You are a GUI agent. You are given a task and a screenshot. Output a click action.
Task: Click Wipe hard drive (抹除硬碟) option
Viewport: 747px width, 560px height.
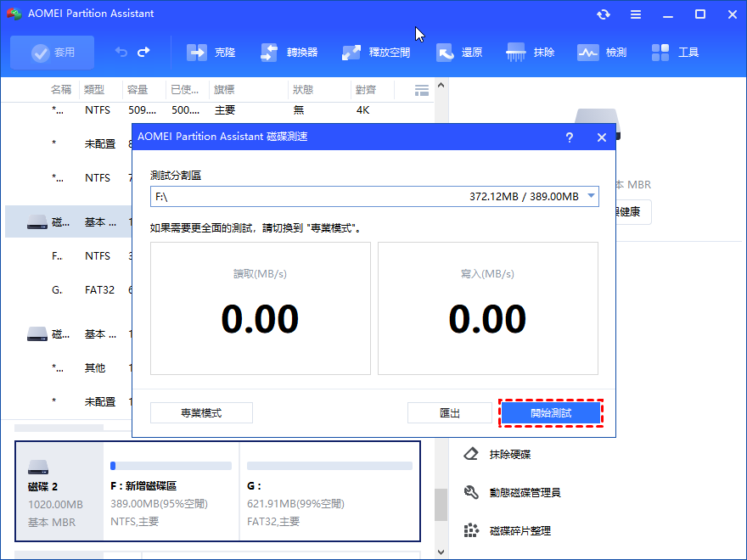pos(510,454)
